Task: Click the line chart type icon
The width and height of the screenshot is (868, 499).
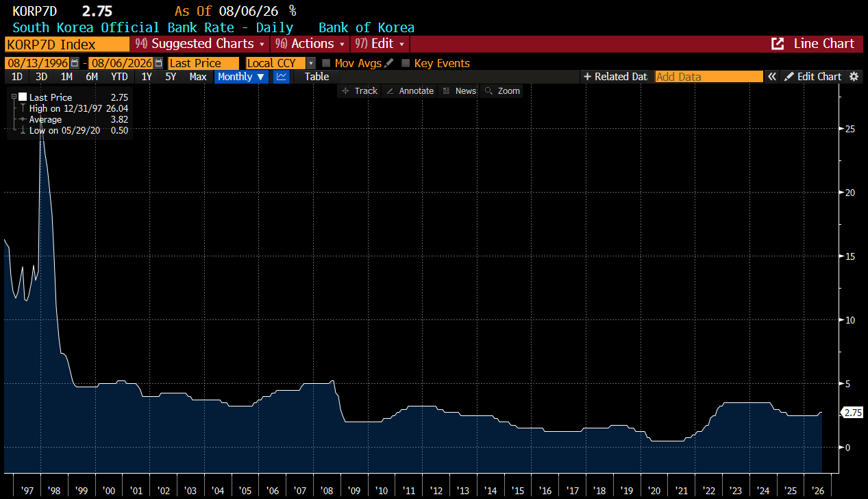Action: click(x=281, y=77)
